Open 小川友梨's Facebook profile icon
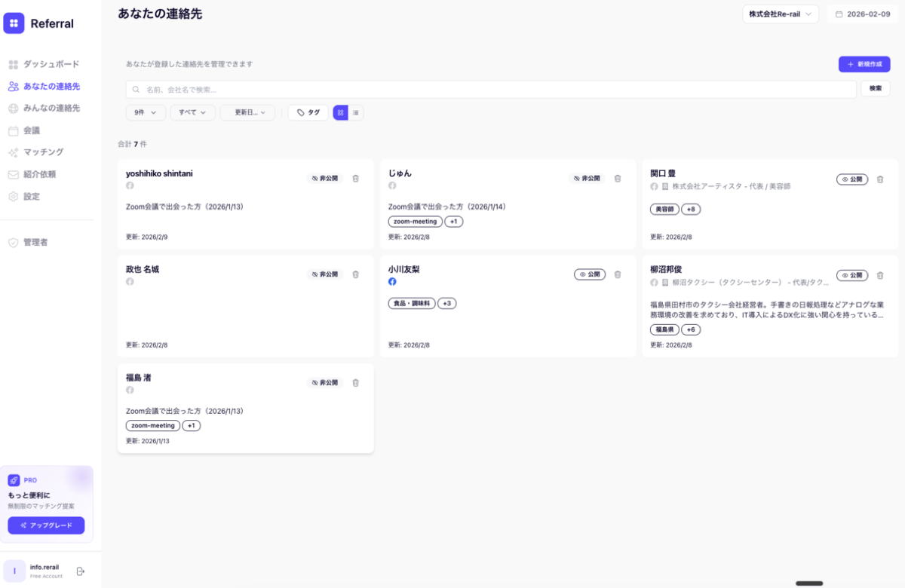The width and height of the screenshot is (905, 588). [391, 282]
